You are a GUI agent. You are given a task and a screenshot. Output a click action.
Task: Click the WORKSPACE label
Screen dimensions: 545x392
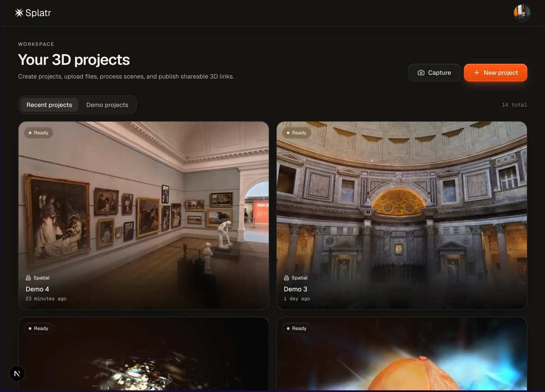pyautogui.click(x=36, y=44)
